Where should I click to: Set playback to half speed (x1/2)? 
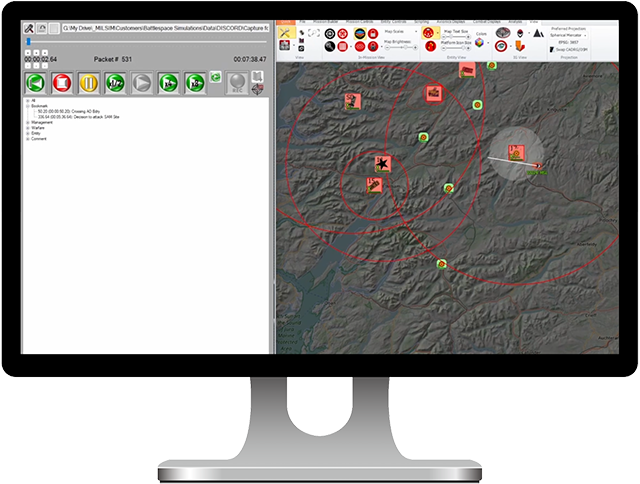click(115, 83)
